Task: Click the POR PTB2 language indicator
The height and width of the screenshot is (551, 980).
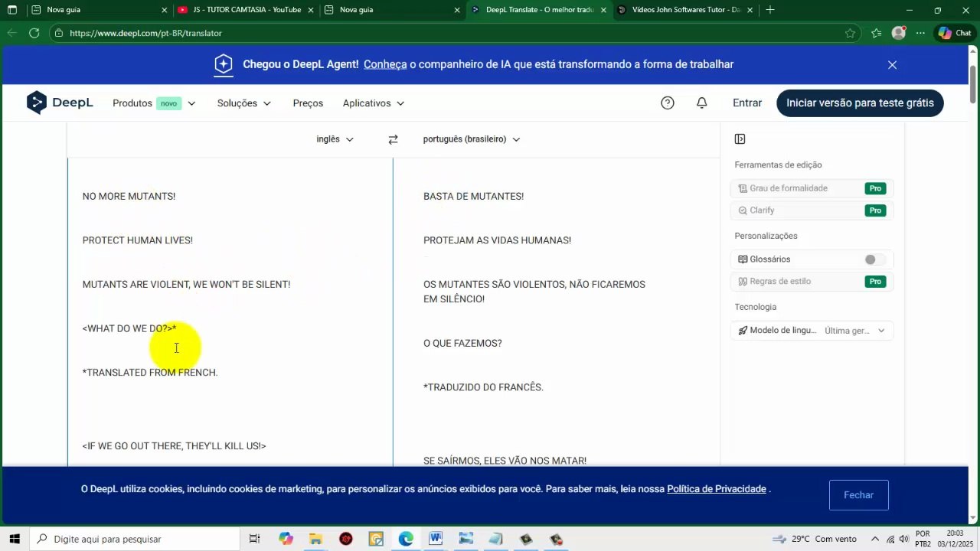Action: (923, 539)
